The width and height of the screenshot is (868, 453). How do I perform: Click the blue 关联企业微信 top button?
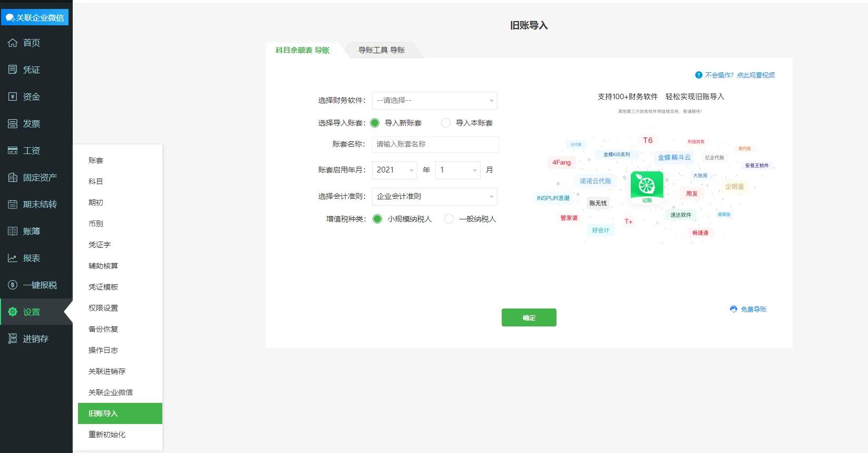tap(35, 17)
